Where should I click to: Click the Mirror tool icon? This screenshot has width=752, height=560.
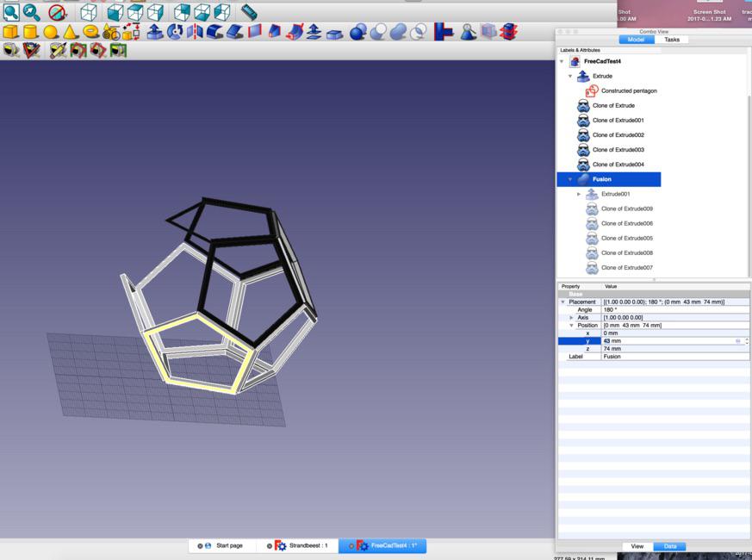195,32
